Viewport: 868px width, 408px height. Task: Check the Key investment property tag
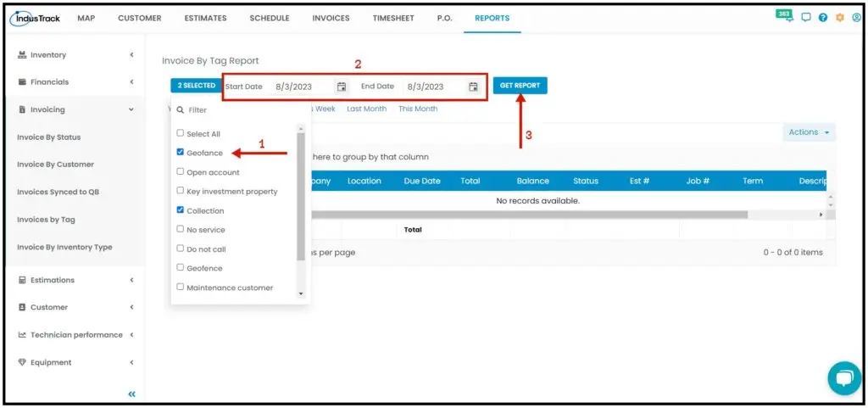180,191
